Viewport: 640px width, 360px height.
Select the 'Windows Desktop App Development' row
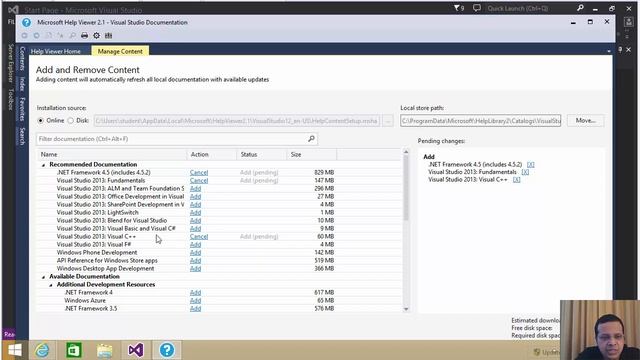220,269
